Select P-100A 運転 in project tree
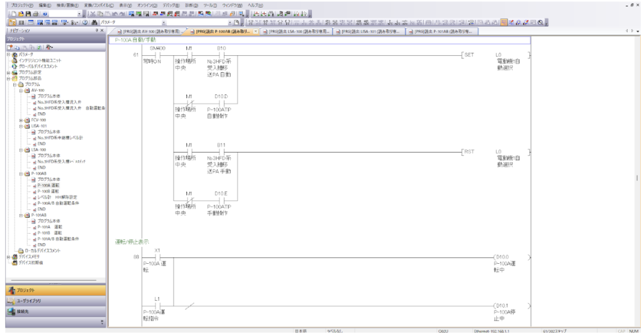 [x=48, y=185]
